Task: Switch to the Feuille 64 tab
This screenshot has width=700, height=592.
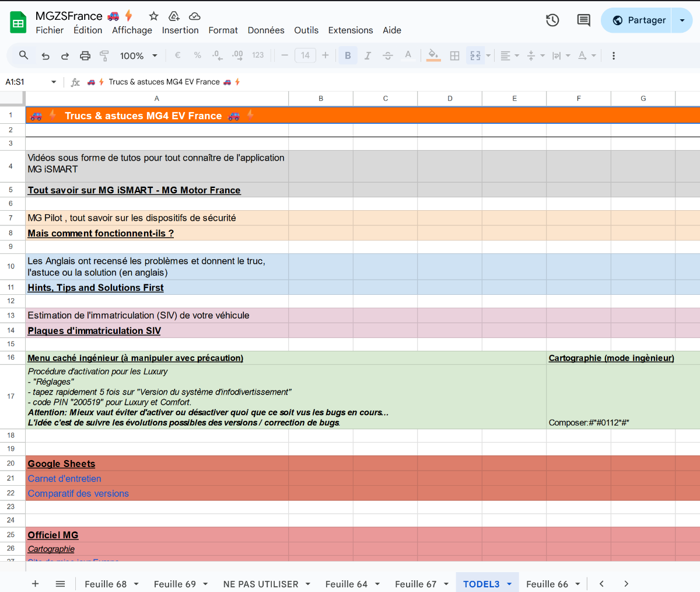Action: pos(346,584)
